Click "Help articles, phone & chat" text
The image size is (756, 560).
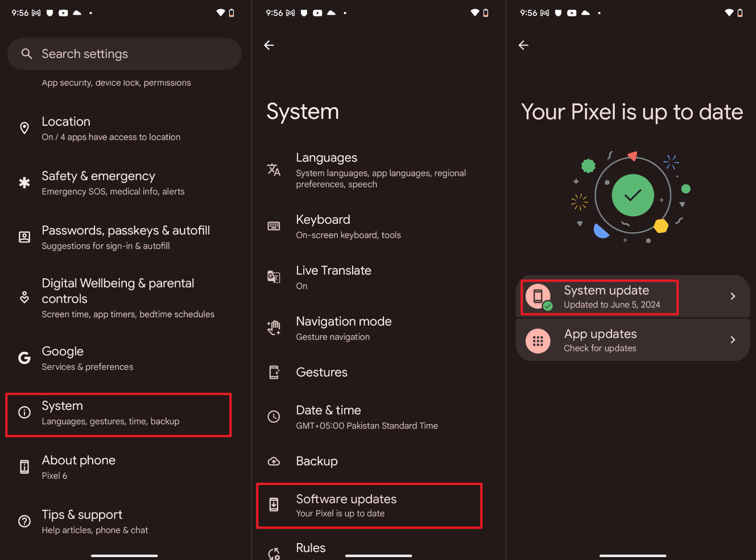coord(95,530)
